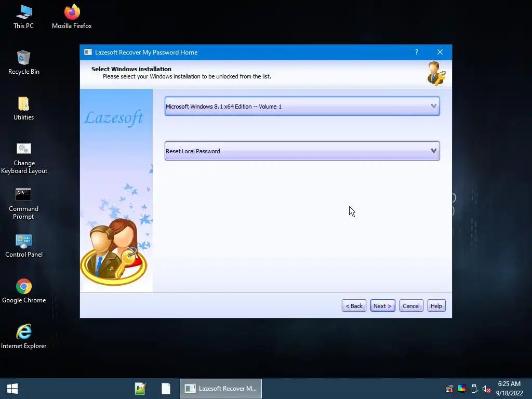Click the USB device tray icon
The image size is (532, 399).
(474, 389)
